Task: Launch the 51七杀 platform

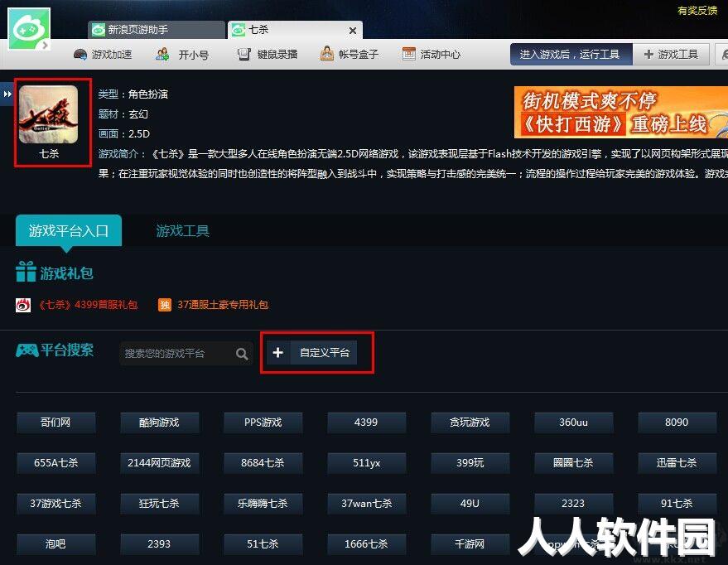Action: click(263, 543)
